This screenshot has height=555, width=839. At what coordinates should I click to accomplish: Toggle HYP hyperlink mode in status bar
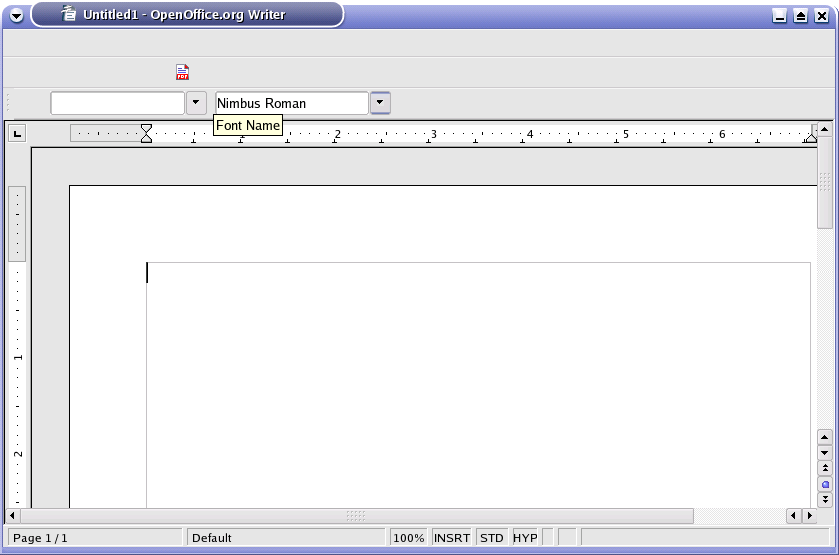click(x=525, y=538)
